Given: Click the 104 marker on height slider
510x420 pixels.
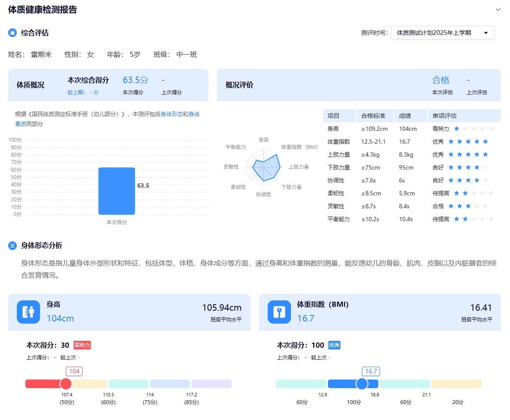Looking at the screenshot, I should click(66, 384).
